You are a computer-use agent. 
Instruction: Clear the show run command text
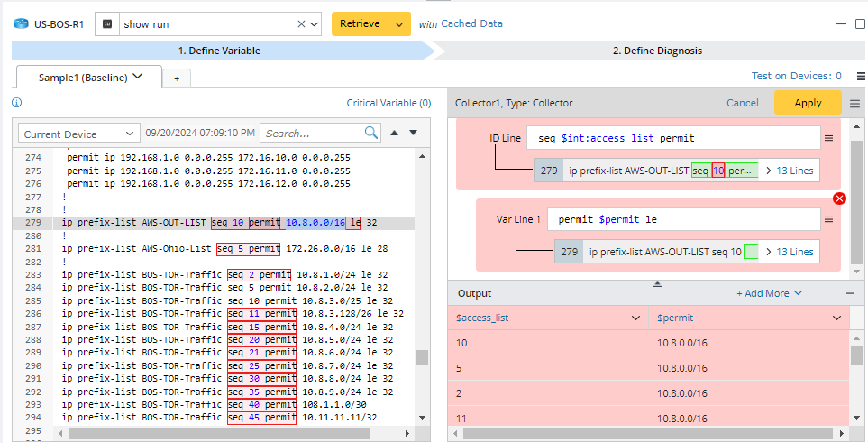[x=301, y=24]
